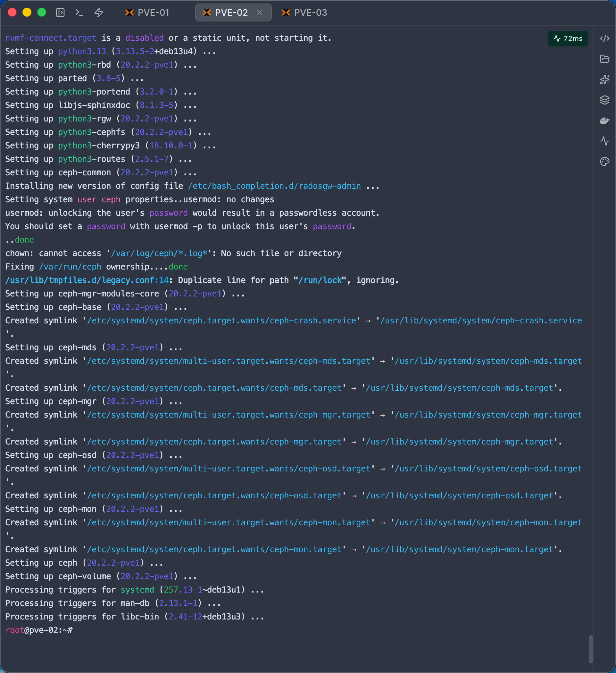Screen dimensions: 616x673
Task: Open the AI sparkle assistant icon
Action: (605, 79)
